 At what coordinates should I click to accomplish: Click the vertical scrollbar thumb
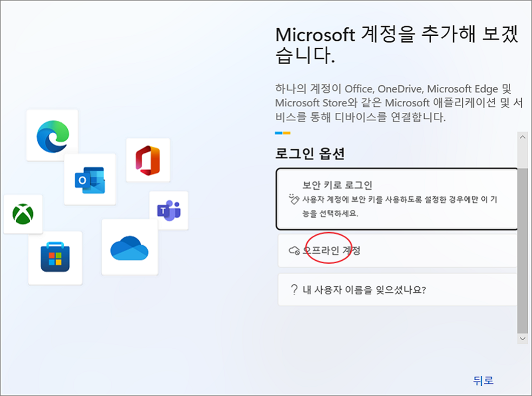523,251
